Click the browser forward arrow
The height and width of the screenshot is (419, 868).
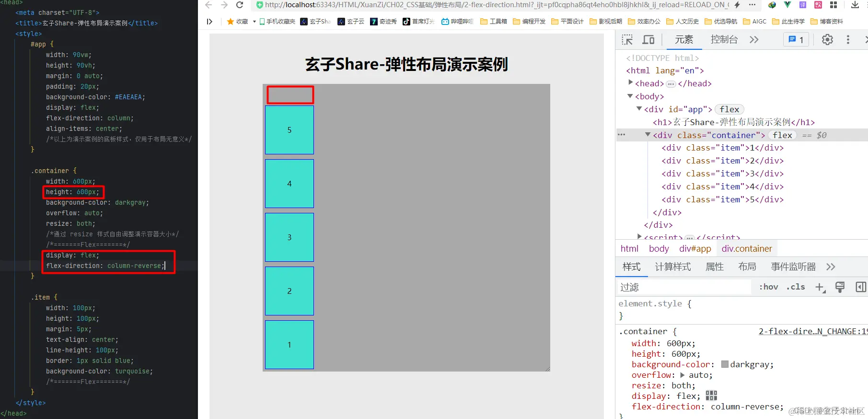coord(224,5)
